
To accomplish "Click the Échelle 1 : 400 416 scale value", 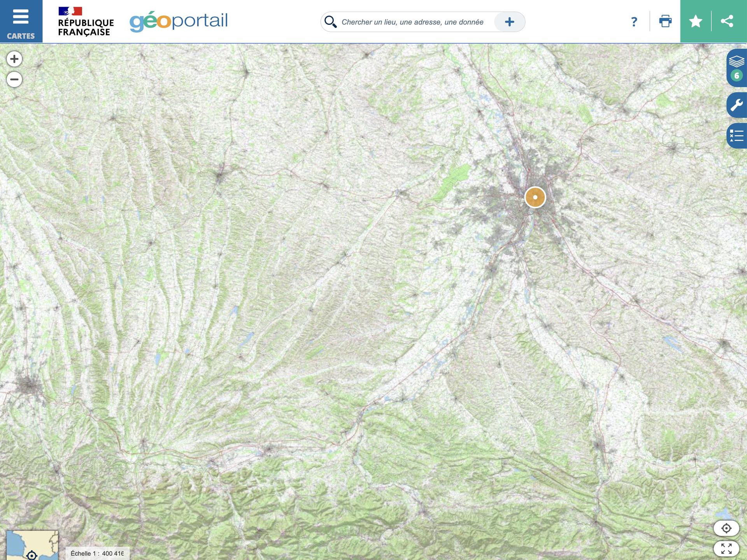I will pos(97,553).
